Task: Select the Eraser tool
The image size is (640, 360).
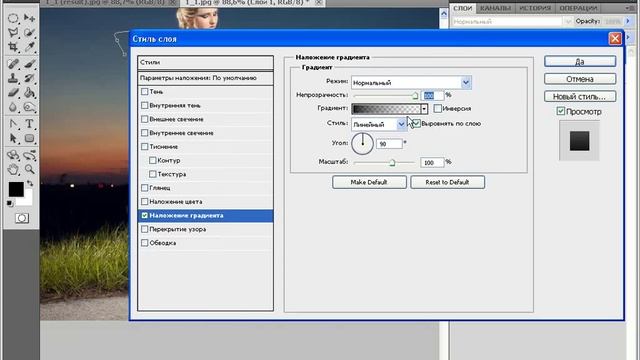Action: pos(13,93)
